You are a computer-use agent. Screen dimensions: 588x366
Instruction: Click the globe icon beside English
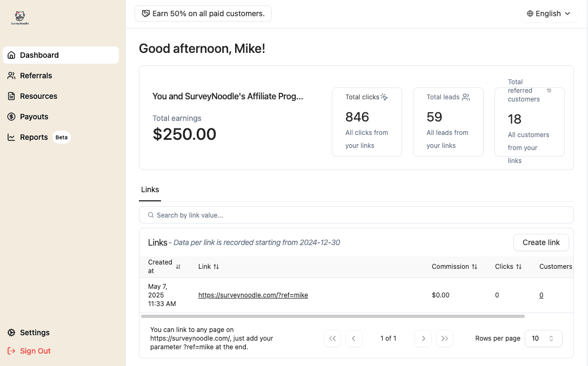coord(530,13)
